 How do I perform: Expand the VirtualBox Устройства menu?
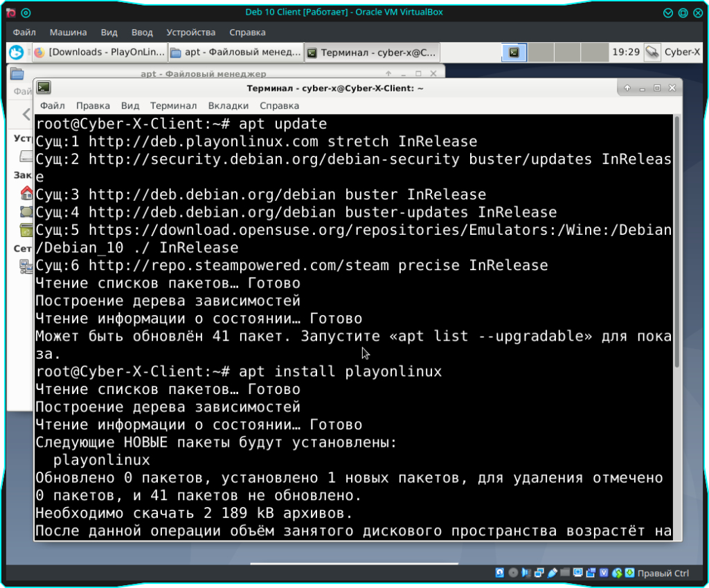pos(190,32)
